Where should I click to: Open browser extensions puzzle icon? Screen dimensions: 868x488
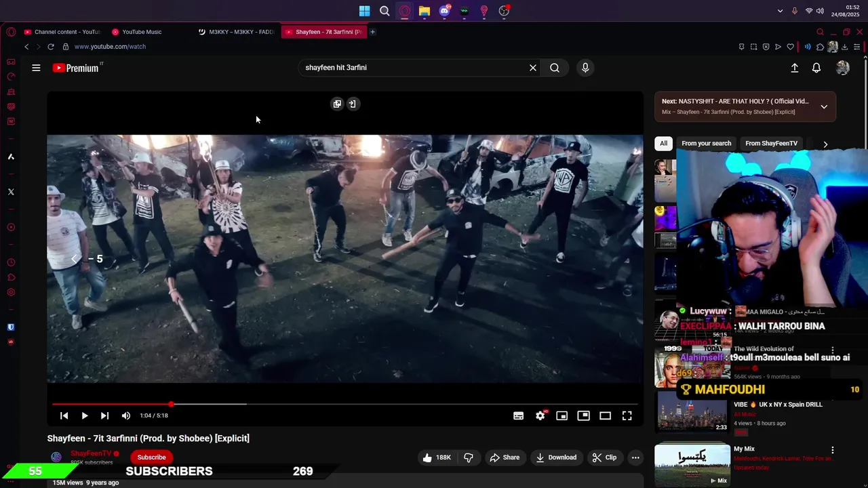coord(820,47)
